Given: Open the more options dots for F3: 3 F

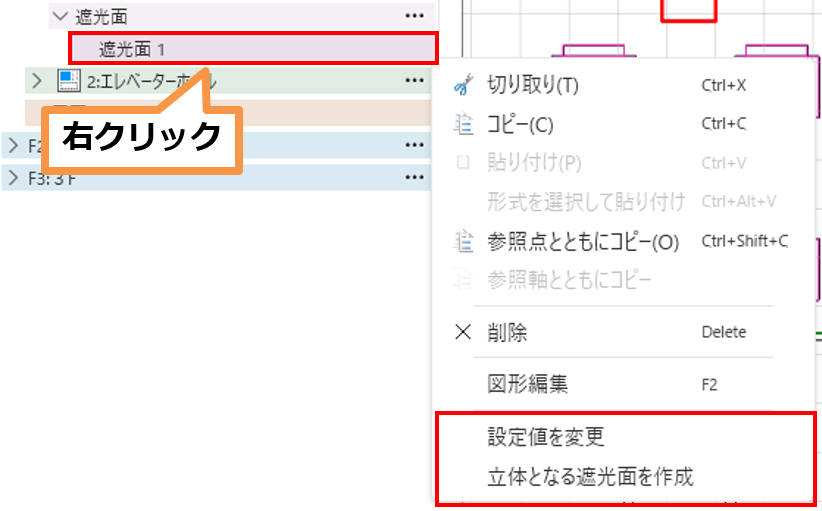Looking at the screenshot, I should (x=415, y=177).
